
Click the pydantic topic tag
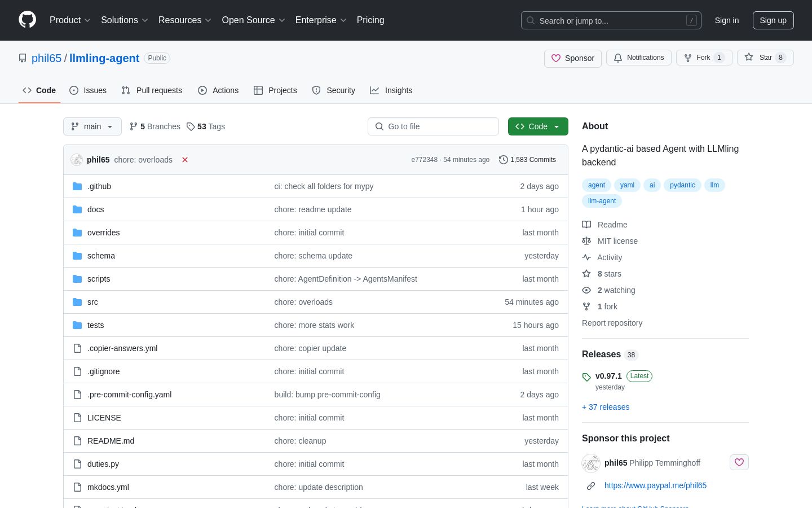682,185
